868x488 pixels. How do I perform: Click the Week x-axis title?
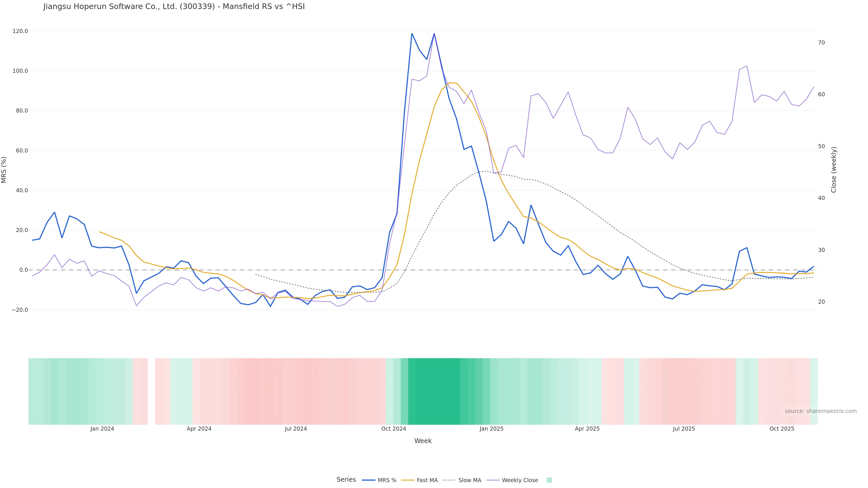pos(423,441)
